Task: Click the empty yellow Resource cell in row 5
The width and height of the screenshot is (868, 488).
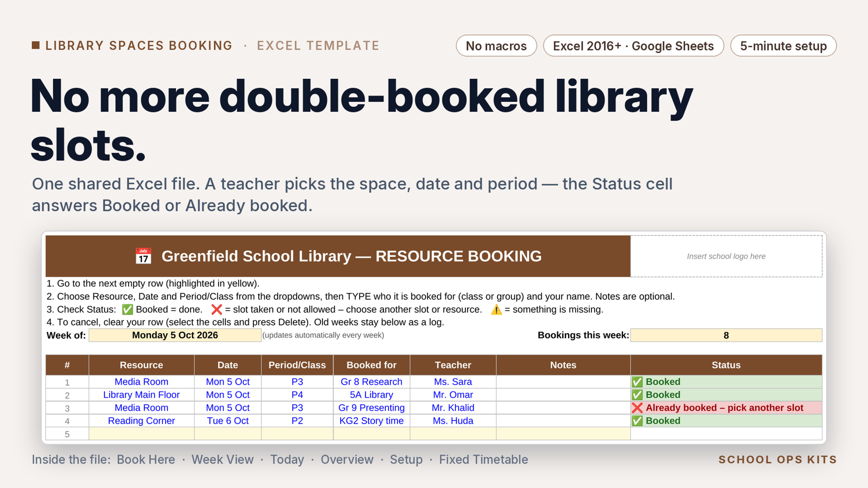Action: [141, 434]
